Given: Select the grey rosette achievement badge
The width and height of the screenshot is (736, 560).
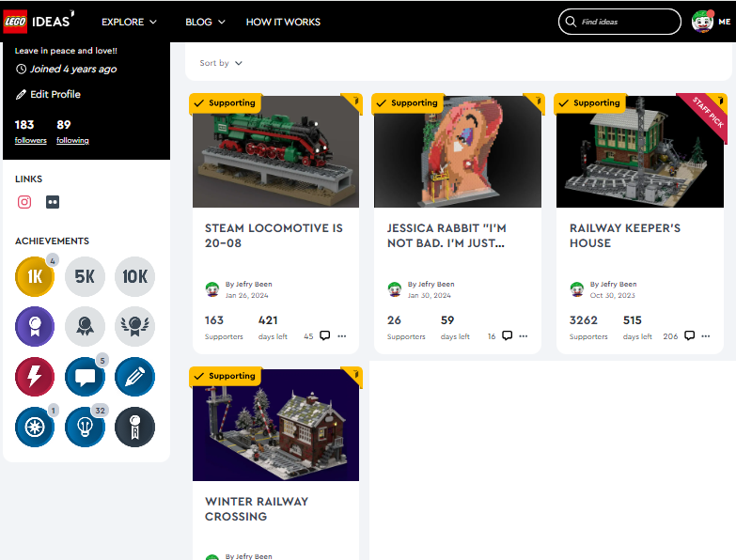Looking at the screenshot, I should 85,326.
